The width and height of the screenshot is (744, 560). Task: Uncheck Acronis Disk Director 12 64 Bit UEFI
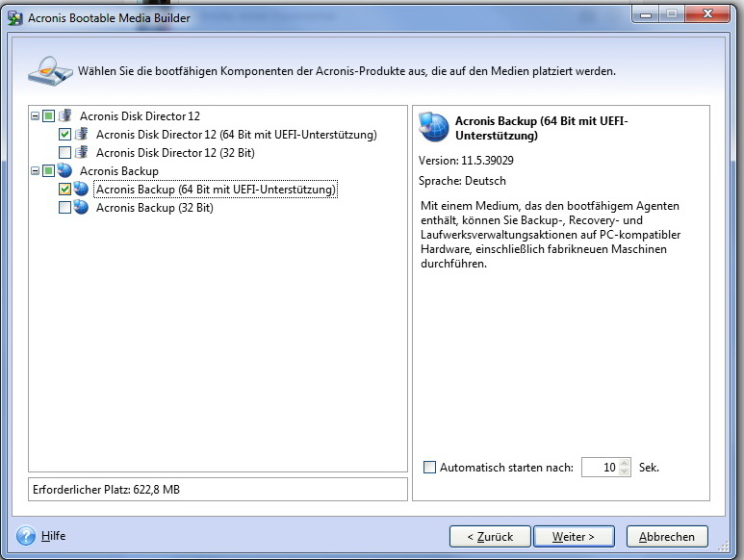click(65, 134)
